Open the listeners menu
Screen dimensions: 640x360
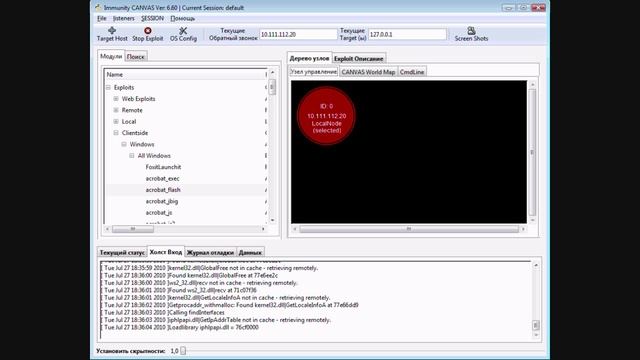[123, 18]
